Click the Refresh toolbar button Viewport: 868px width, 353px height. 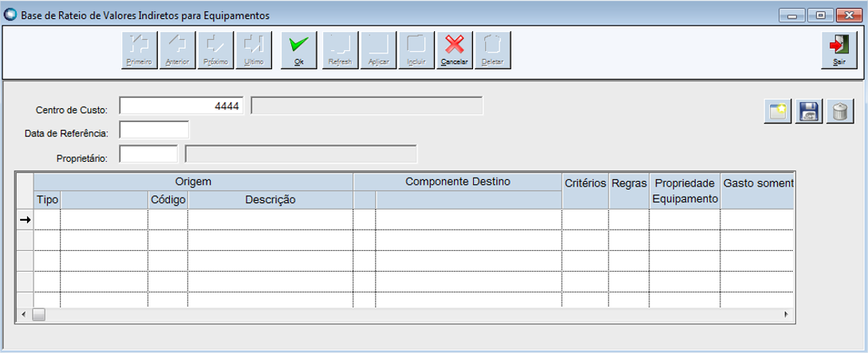pyautogui.click(x=341, y=50)
